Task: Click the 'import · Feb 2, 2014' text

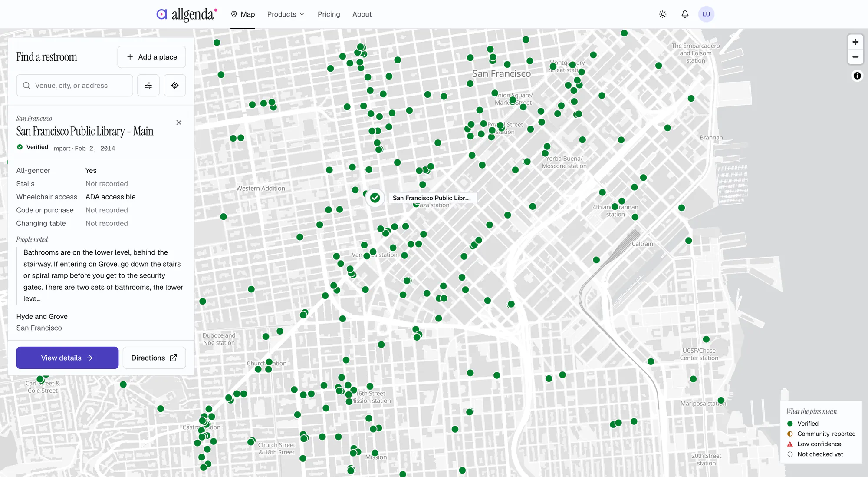Action: point(84,148)
